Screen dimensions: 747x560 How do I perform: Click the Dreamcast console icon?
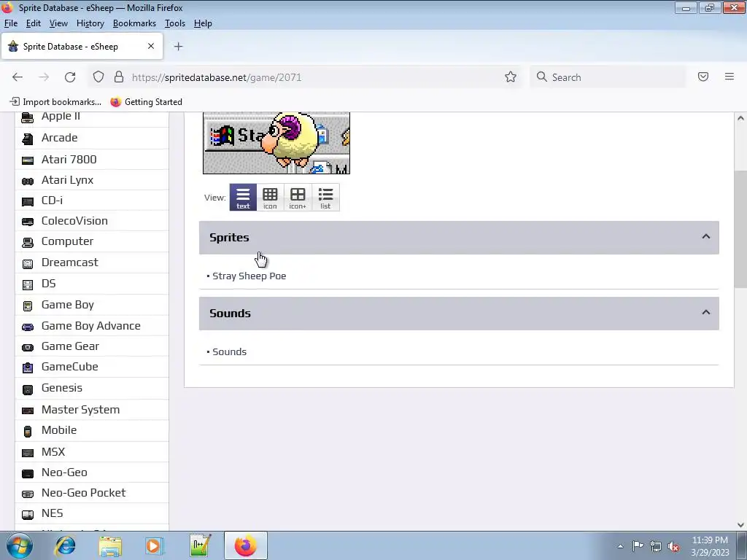28,263
